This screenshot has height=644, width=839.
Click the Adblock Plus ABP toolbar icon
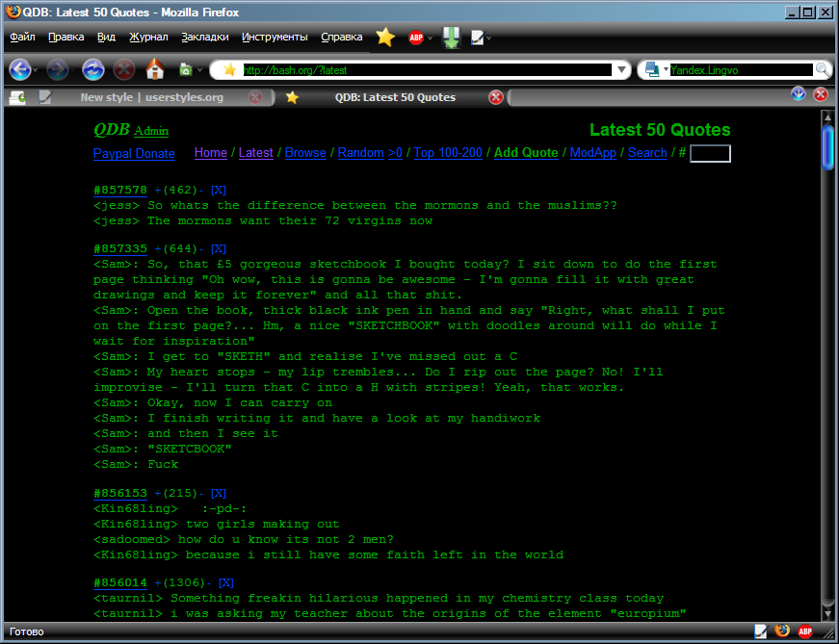coord(416,38)
